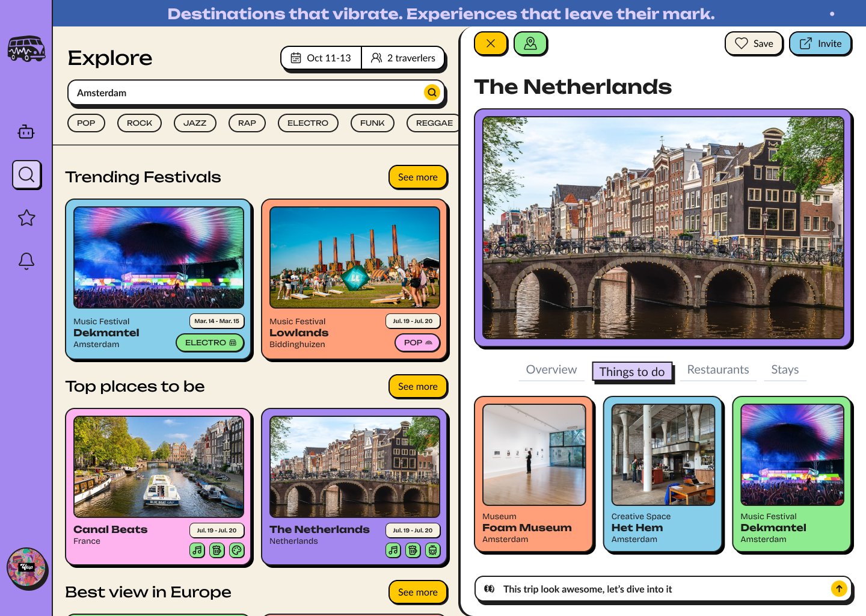The width and height of the screenshot is (866, 616).
Task: Click the chat message input field
Action: click(x=663, y=589)
